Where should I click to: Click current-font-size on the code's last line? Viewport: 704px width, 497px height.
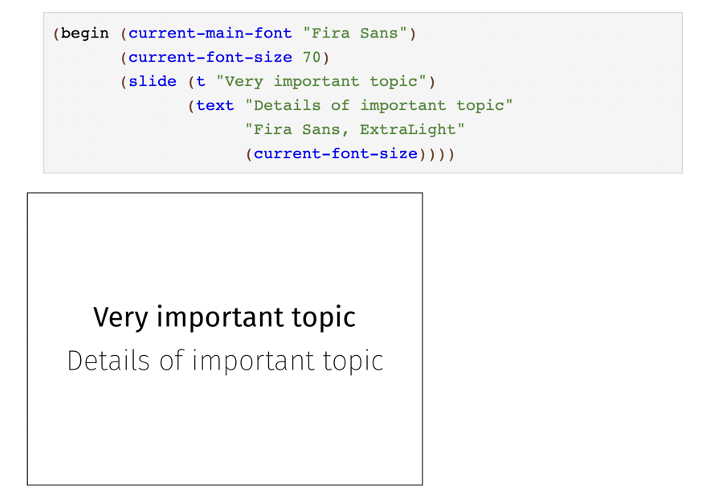(x=335, y=153)
